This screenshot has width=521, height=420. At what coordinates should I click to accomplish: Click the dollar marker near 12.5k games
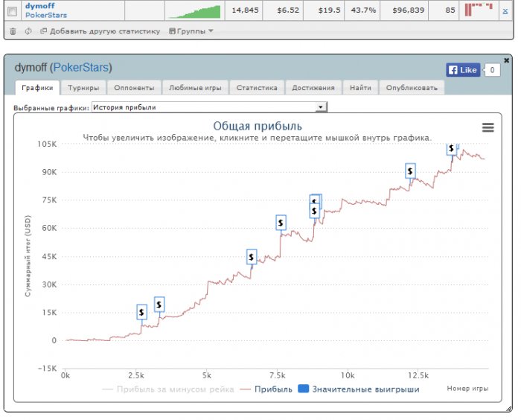(410, 171)
